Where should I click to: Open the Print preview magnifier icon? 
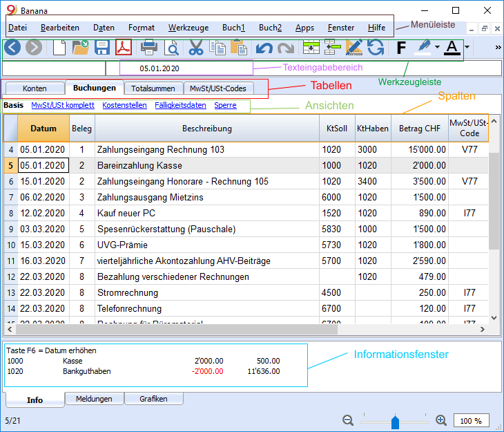coord(171,48)
